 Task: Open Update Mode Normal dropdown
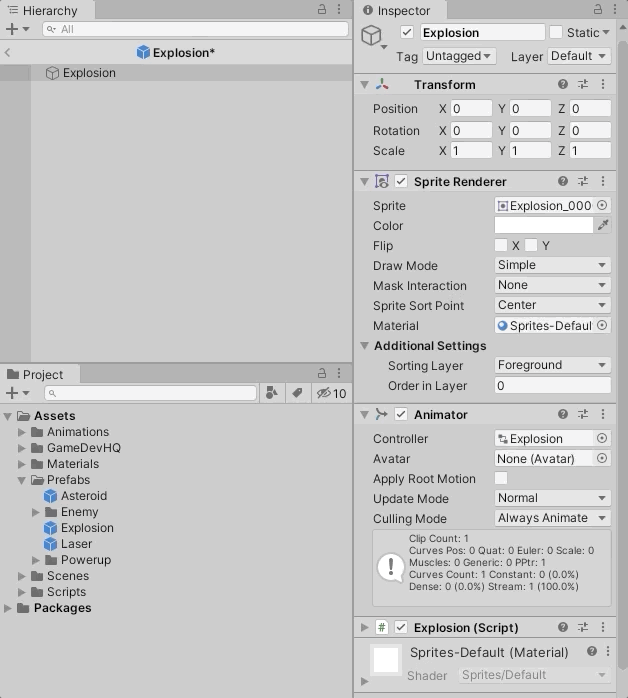(x=552, y=498)
